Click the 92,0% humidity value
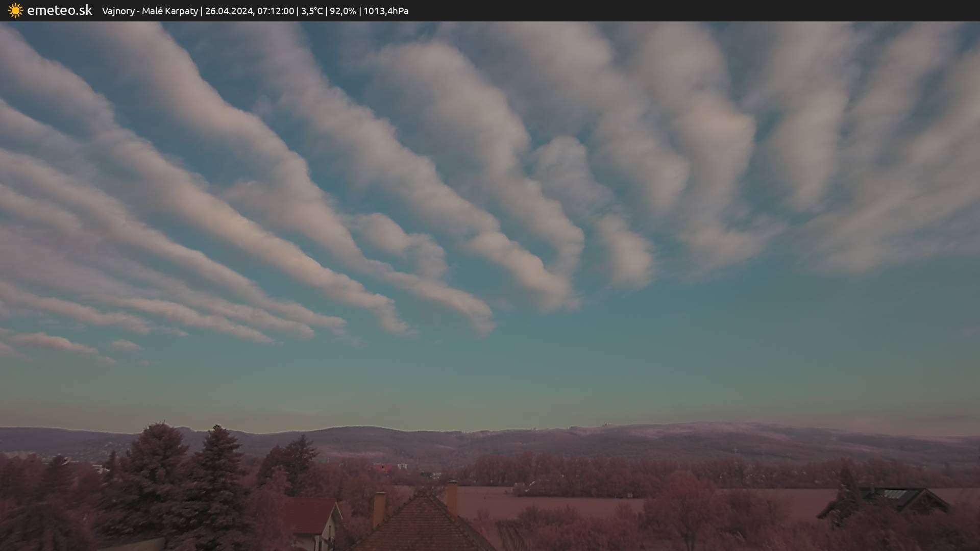This screenshot has height=551, width=980. pos(342,11)
